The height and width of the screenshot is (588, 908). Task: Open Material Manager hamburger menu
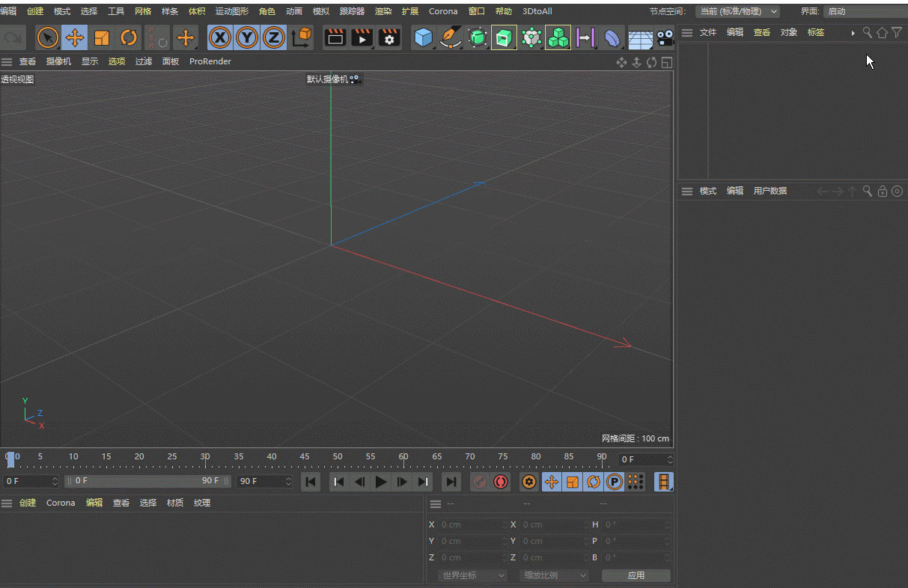(7, 503)
